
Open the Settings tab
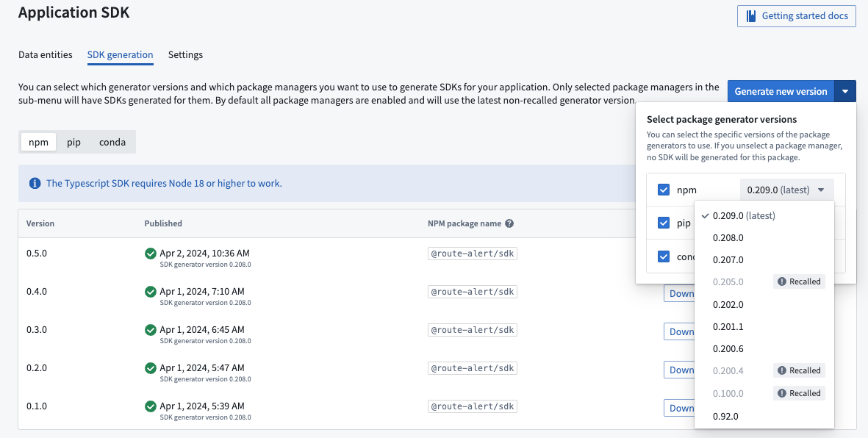click(185, 55)
